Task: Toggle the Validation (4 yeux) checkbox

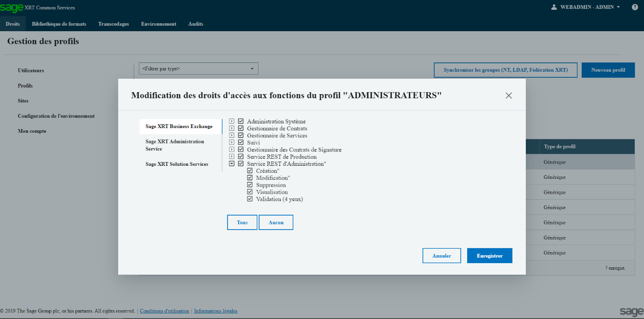Action: tap(250, 199)
